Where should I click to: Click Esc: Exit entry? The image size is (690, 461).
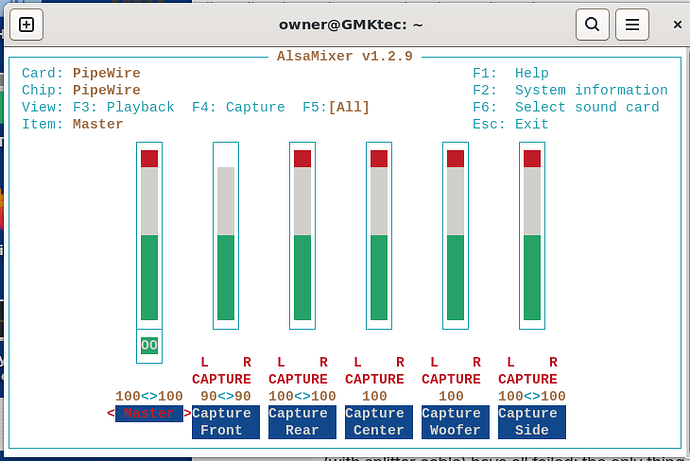pos(510,124)
